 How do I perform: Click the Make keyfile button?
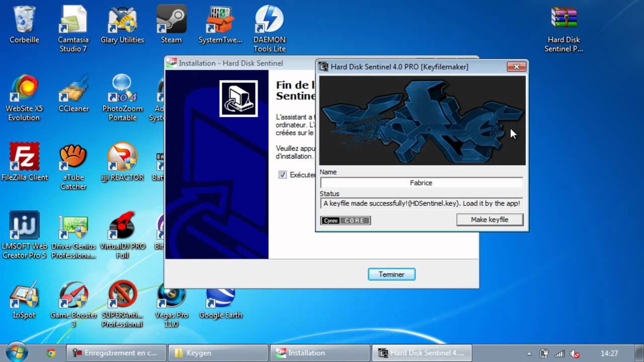tap(490, 220)
